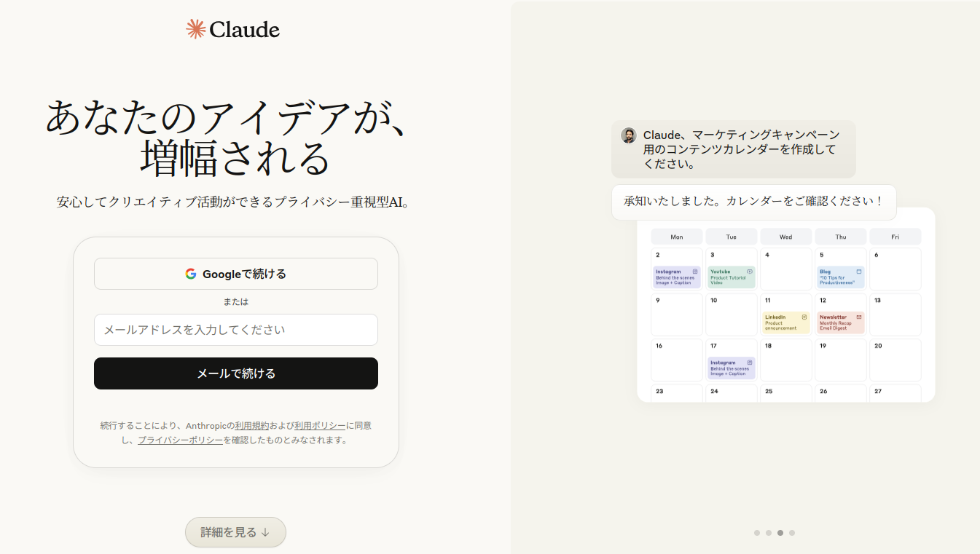Click the Blog window icon on card
980x554 pixels.
(x=859, y=272)
